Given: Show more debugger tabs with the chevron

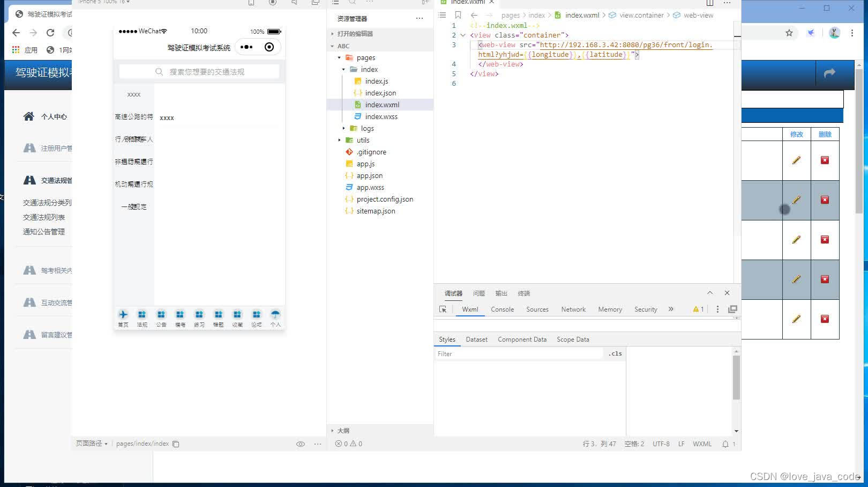Looking at the screenshot, I should 671,309.
